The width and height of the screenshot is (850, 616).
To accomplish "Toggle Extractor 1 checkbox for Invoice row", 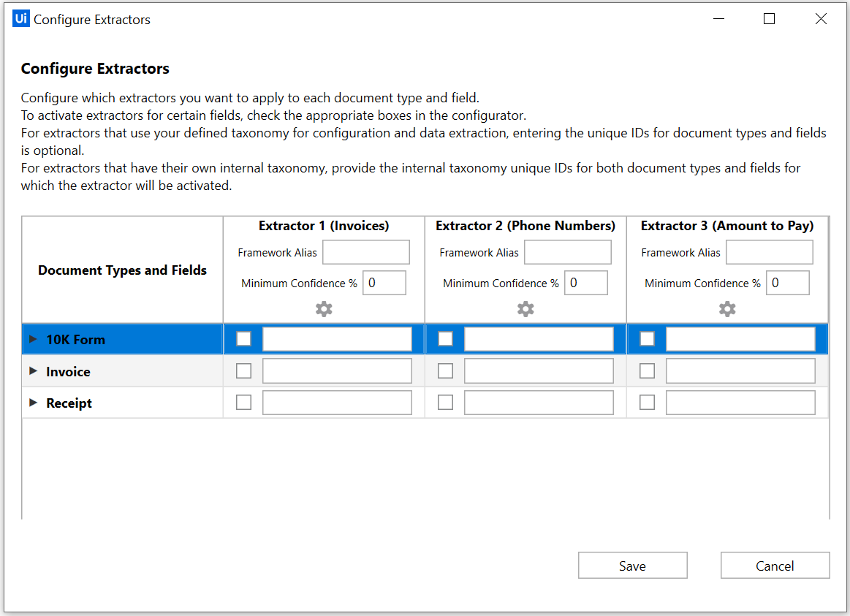I will (244, 371).
